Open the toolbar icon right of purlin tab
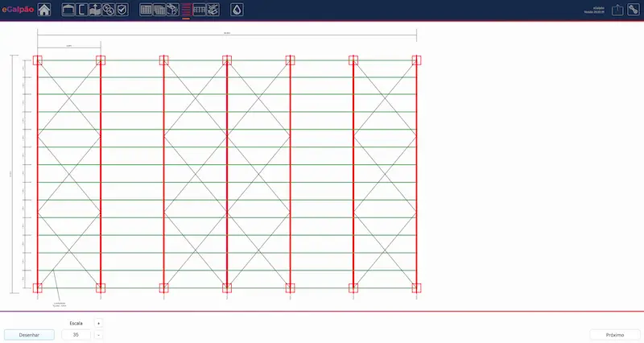 pos(199,10)
